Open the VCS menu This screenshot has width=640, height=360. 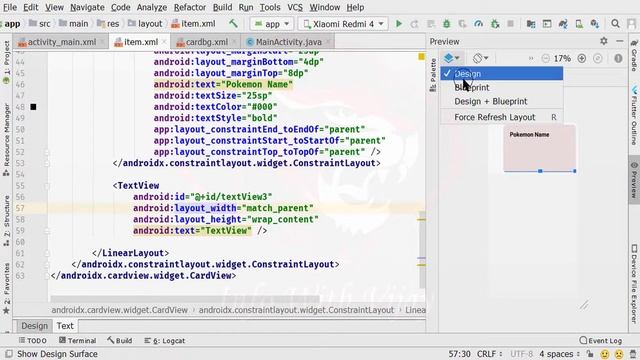pos(295,7)
